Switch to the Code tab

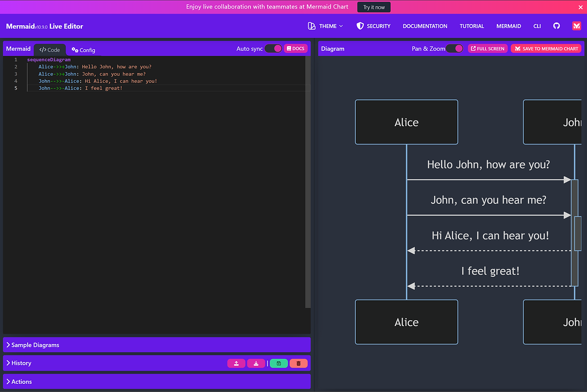(x=50, y=50)
